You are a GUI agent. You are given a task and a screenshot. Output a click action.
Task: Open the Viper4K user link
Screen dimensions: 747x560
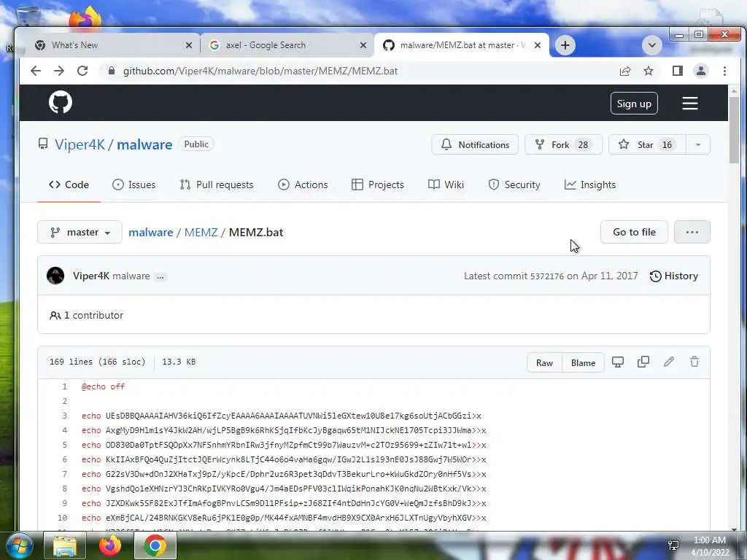coord(80,144)
